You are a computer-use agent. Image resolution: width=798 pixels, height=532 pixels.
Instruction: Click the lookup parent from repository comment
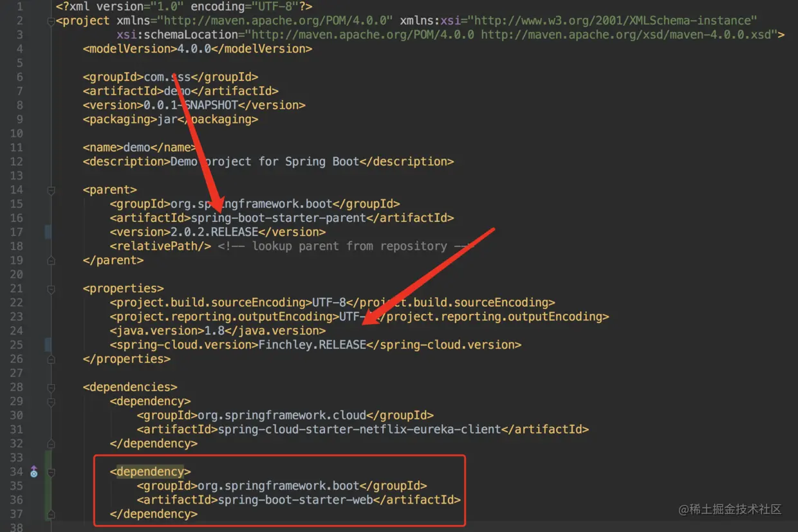tap(346, 246)
